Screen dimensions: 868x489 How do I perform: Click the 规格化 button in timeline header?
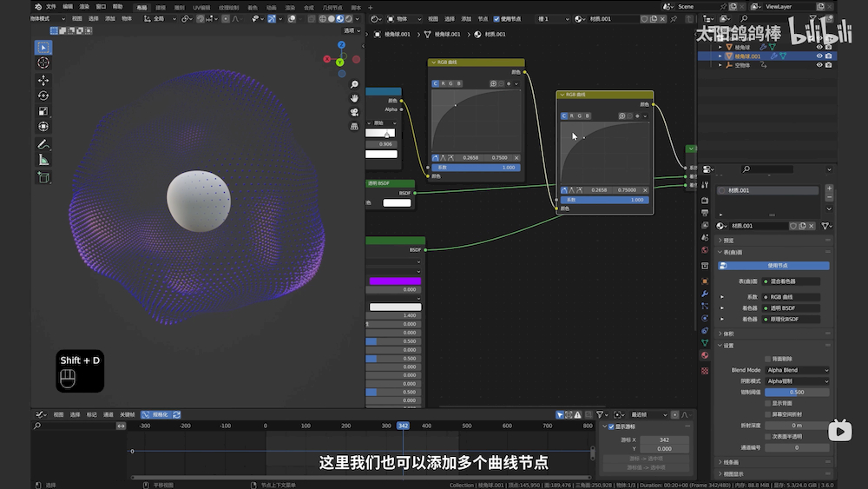tap(155, 415)
